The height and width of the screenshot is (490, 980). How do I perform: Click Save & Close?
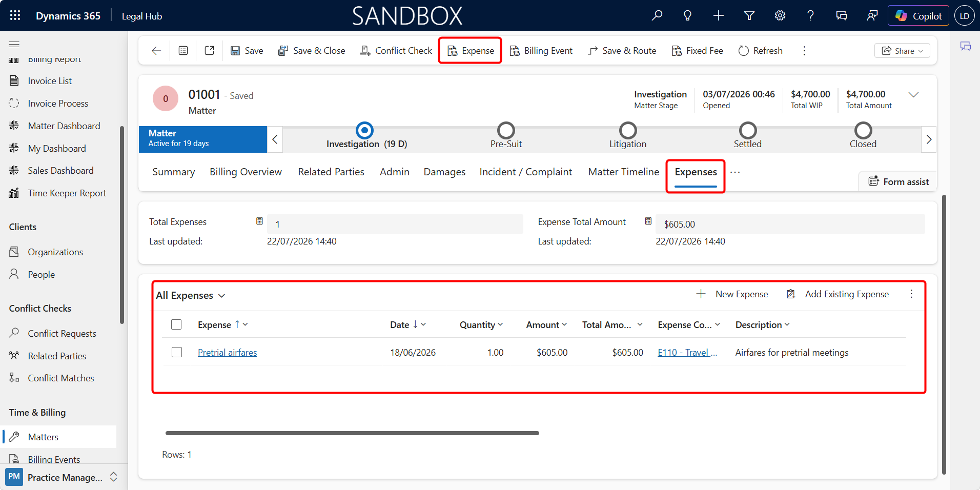pos(312,51)
